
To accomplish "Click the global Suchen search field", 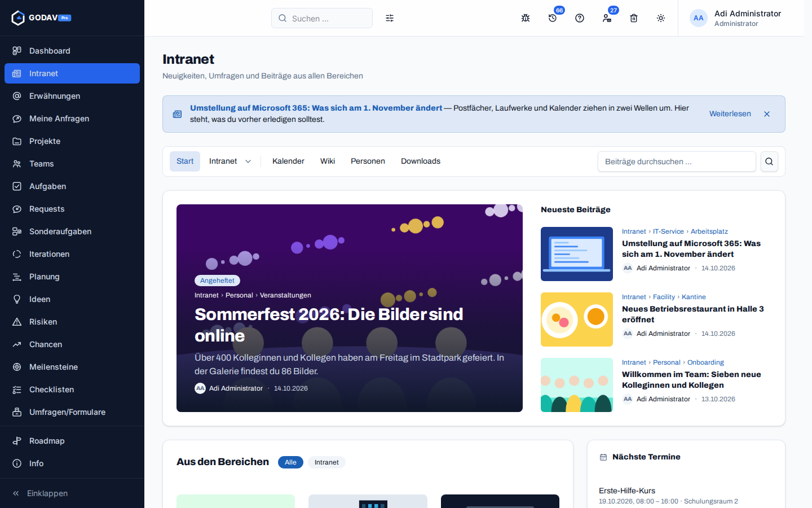I will click(x=322, y=18).
